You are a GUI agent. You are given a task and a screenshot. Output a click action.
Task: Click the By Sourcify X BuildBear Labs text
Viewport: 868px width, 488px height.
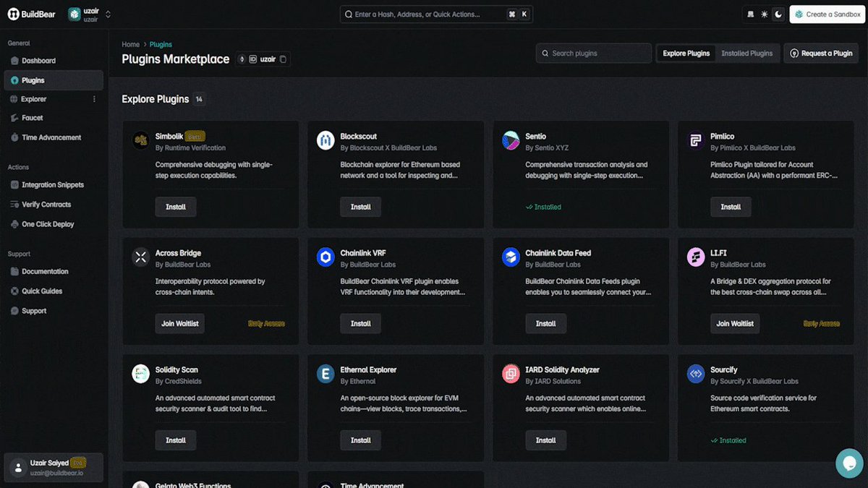pos(754,381)
